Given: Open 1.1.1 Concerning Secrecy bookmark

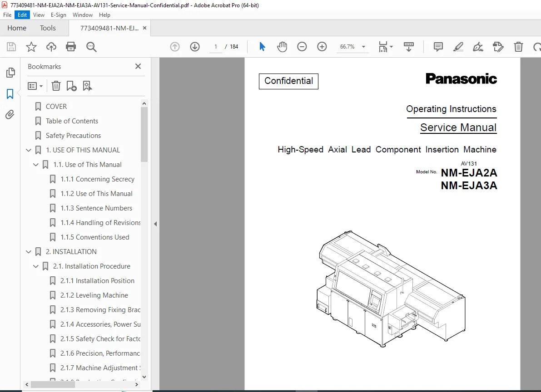Looking at the screenshot, I should click(97, 179).
